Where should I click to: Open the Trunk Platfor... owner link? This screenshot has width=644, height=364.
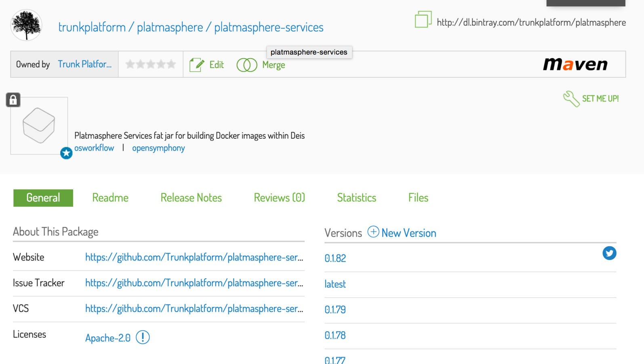84,64
